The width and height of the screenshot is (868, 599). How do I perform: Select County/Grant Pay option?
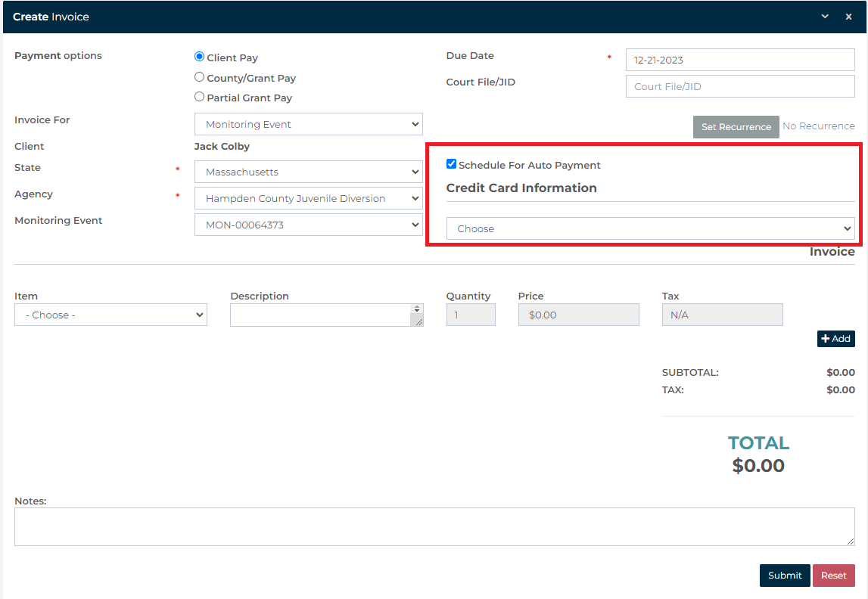coord(199,77)
